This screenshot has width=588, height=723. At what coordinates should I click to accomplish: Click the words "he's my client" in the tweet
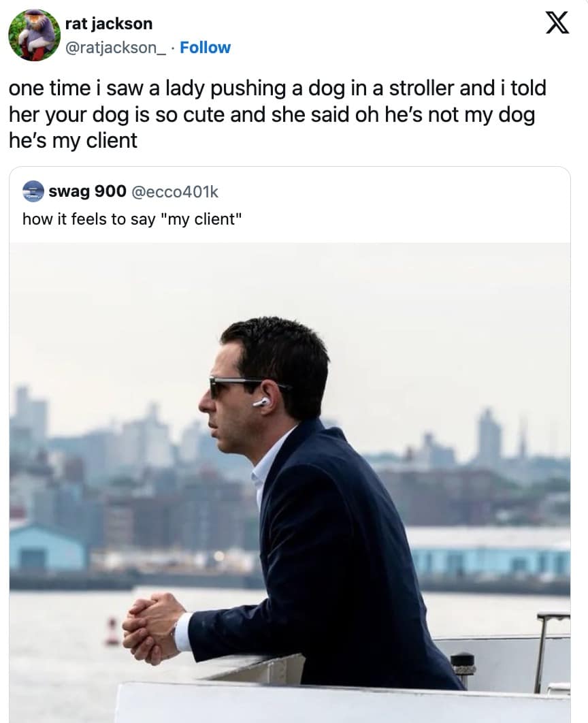click(73, 140)
